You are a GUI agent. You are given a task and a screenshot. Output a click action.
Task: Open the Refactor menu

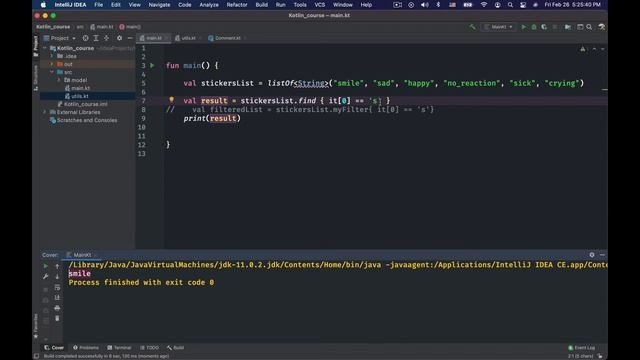tap(237, 5)
